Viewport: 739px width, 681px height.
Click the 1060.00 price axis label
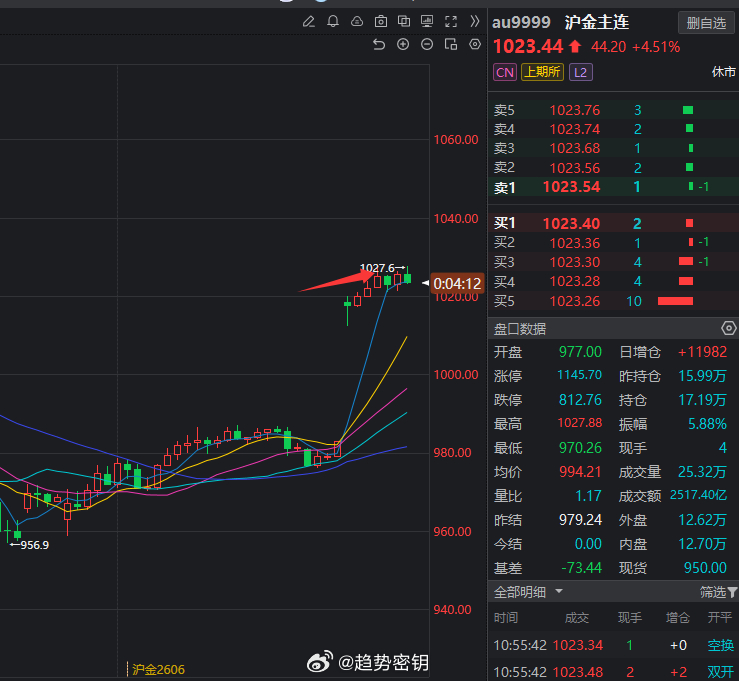tap(456, 139)
